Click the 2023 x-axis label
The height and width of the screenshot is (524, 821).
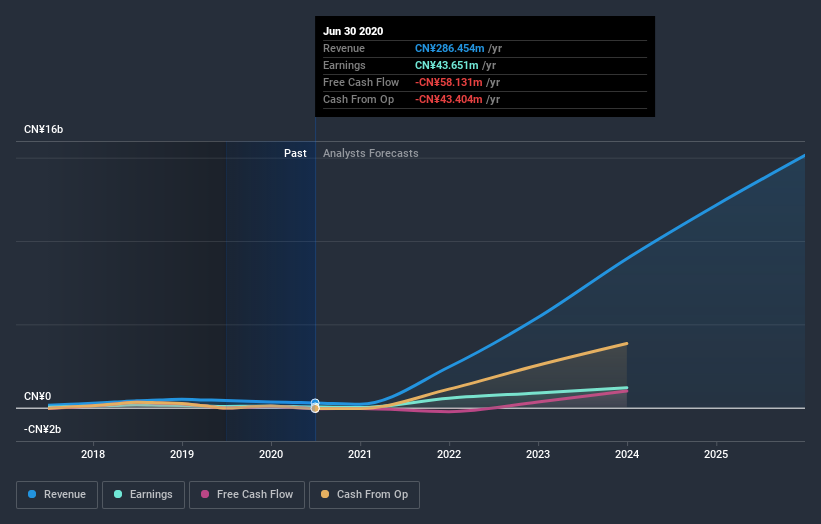(538, 454)
